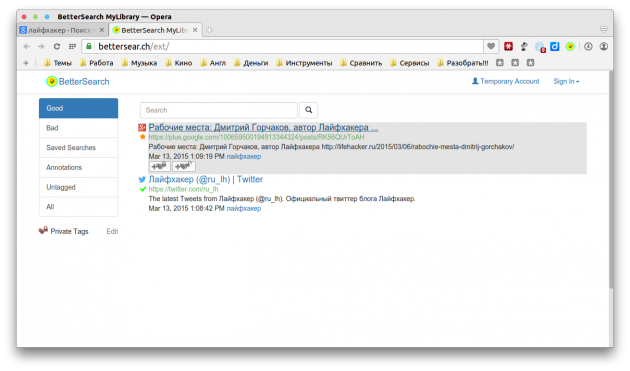Open the Sign In dropdown
This screenshot has width=630, height=371.
pos(566,82)
